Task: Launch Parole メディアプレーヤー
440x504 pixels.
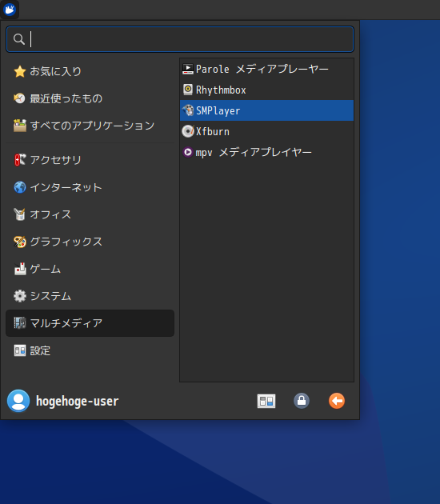Action: click(x=266, y=69)
